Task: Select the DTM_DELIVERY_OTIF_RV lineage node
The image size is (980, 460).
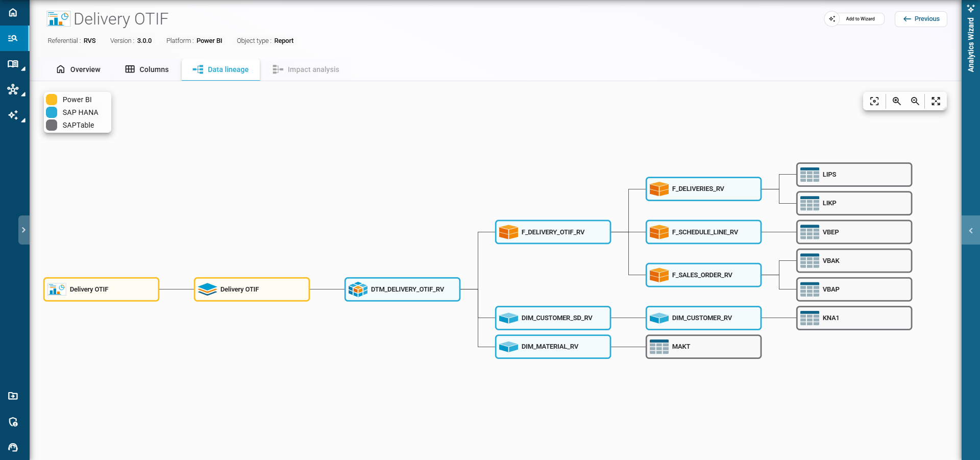Action: click(402, 289)
